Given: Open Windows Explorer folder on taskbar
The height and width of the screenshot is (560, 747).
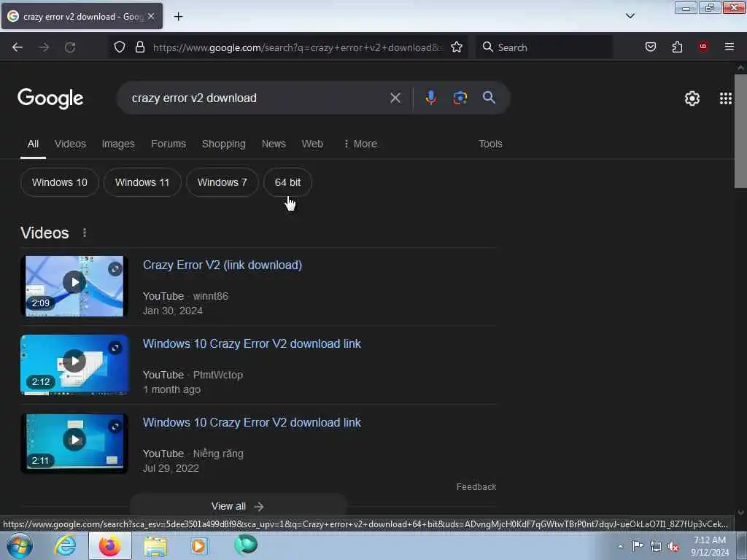Looking at the screenshot, I should [155, 546].
